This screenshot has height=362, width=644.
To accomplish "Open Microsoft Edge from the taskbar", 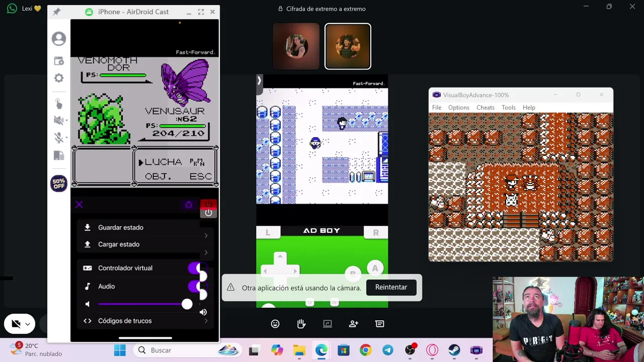I will (321, 350).
